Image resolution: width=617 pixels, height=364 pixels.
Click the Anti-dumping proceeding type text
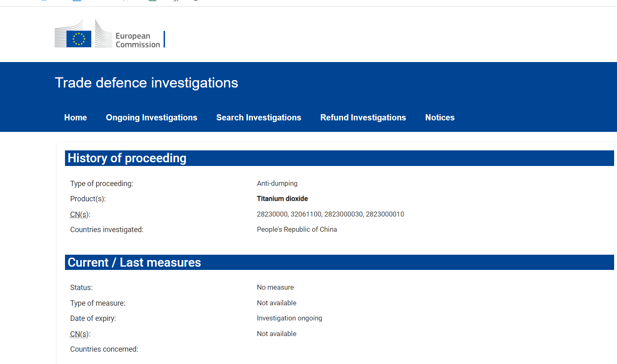pos(277,184)
